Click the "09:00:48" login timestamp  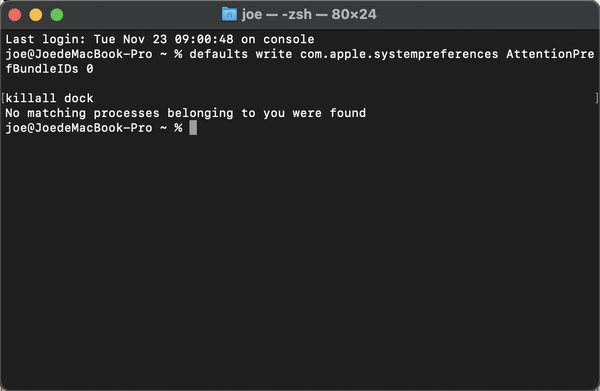click(204, 39)
